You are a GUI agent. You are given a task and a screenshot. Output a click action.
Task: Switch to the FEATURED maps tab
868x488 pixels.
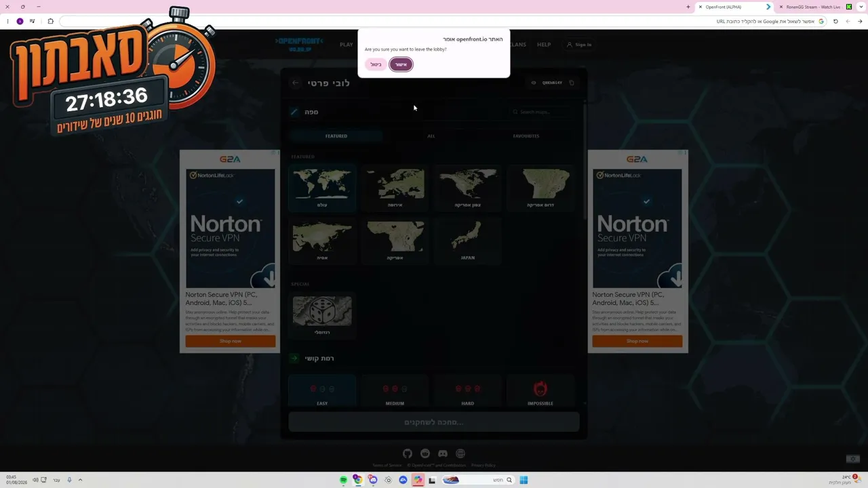[336, 136]
